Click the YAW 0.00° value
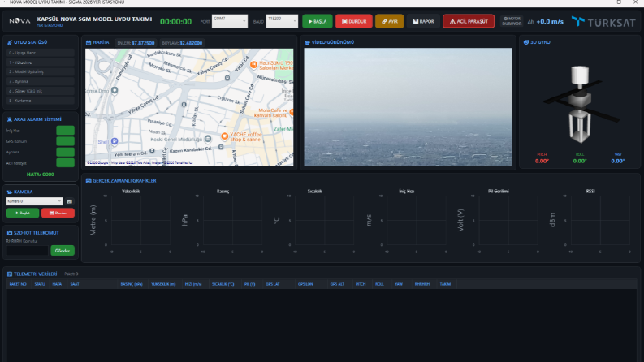This screenshot has width=644, height=362. [618, 161]
